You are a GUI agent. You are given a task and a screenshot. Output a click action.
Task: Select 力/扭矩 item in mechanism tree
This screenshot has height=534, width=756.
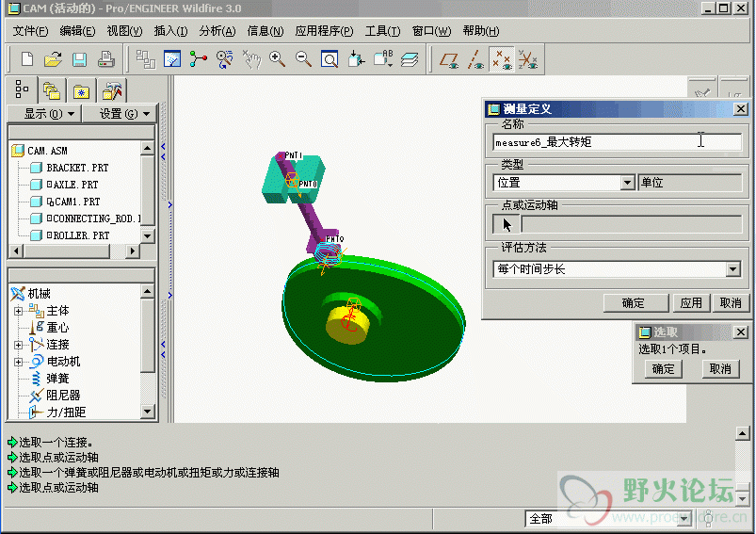pyautogui.click(x=66, y=413)
